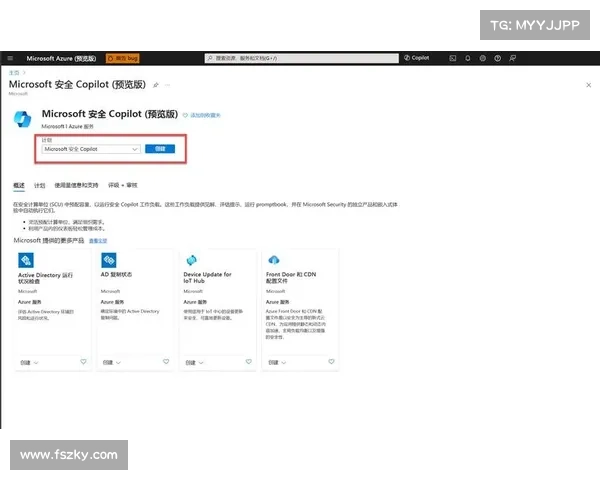Screen dimensions: 600x480
Task: Expand 创建 dropdown on Front Door card
Action: point(277,362)
